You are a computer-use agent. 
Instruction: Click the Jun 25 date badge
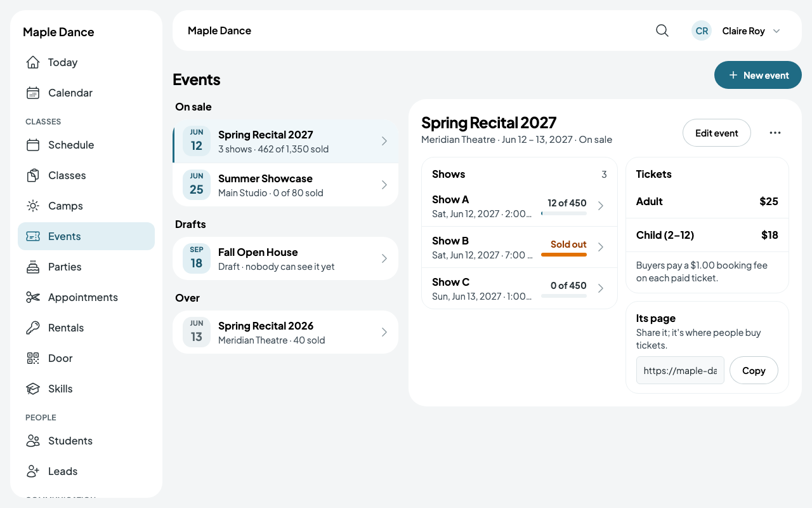point(197,185)
